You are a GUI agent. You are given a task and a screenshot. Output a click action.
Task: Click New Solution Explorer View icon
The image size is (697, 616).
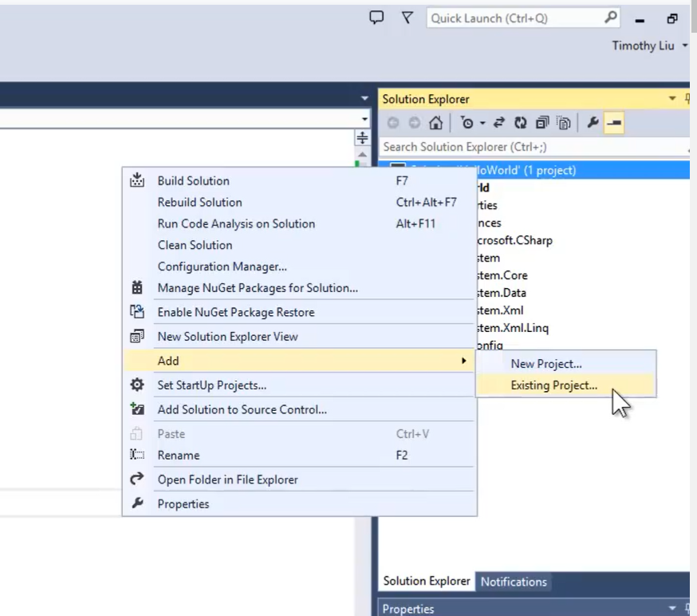[137, 336]
